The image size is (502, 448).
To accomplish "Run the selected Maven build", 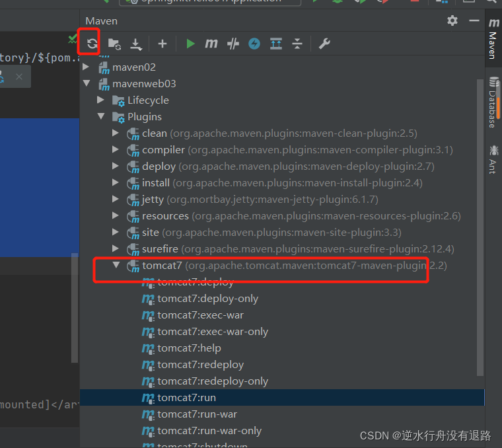I will [x=190, y=44].
